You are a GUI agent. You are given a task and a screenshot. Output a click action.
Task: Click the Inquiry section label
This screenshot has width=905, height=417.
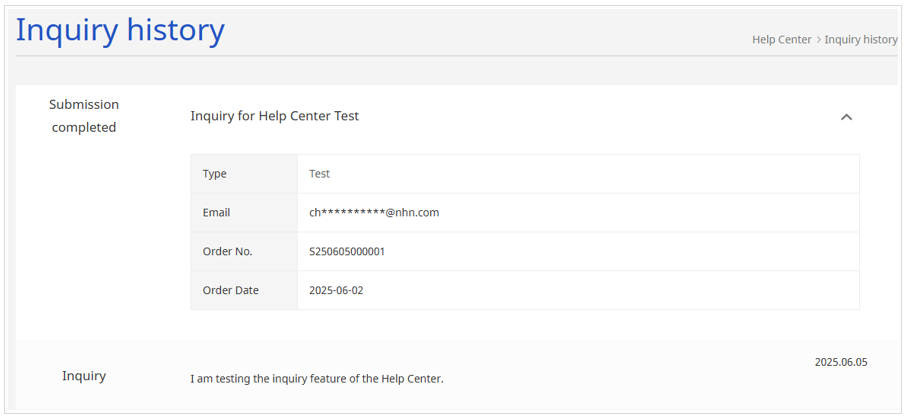tap(84, 376)
